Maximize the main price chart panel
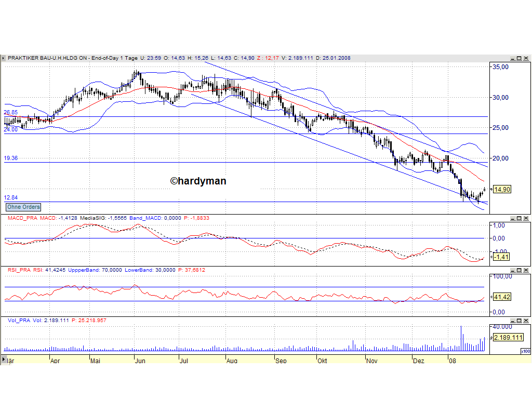Screen dimensions: 532x399 pos(519,58)
